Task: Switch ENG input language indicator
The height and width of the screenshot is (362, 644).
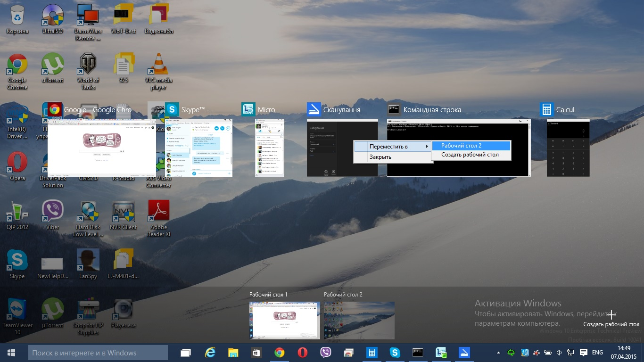Action: [597, 353]
